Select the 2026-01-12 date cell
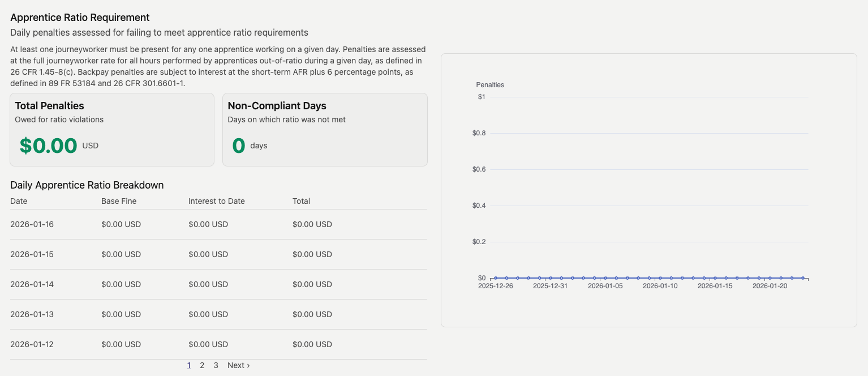868x376 pixels. pyautogui.click(x=32, y=344)
